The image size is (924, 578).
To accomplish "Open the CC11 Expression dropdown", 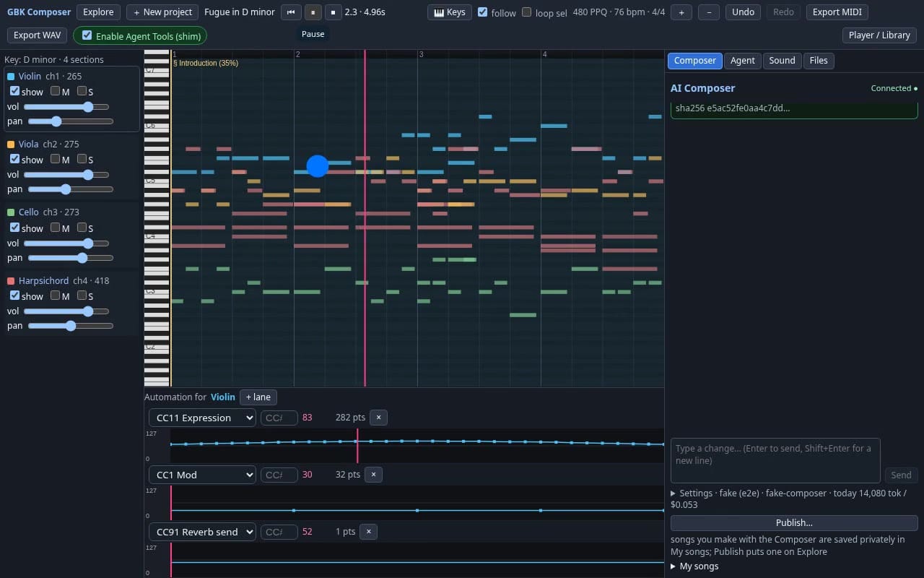I will [202, 418].
